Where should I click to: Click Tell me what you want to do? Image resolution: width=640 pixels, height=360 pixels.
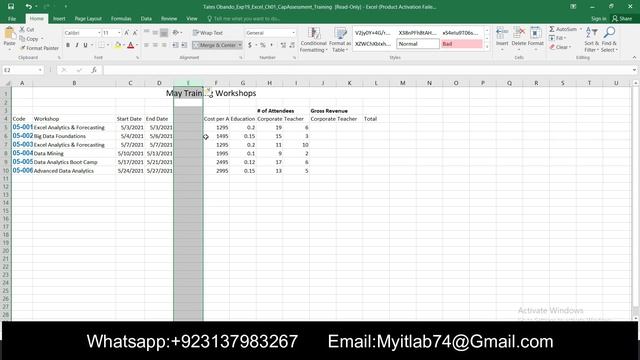click(244, 19)
